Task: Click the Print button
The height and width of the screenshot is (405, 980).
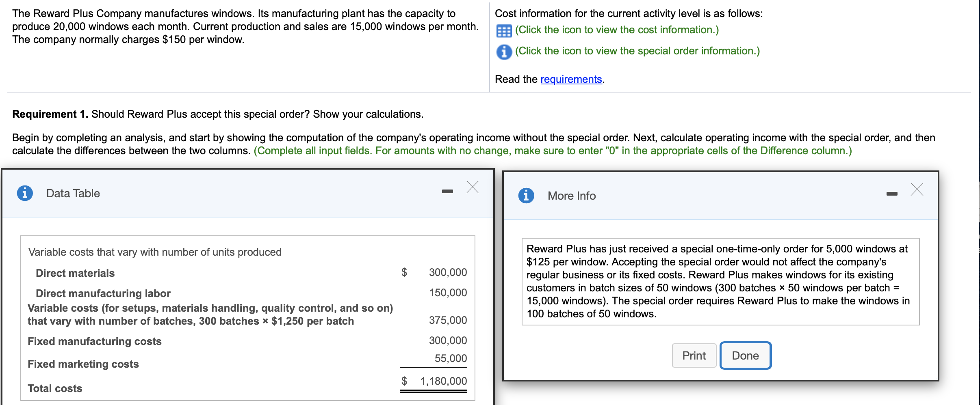Action: pos(694,355)
